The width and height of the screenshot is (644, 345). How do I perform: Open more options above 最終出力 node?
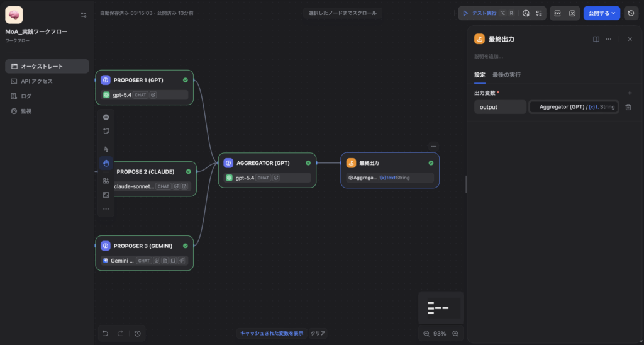point(434,147)
